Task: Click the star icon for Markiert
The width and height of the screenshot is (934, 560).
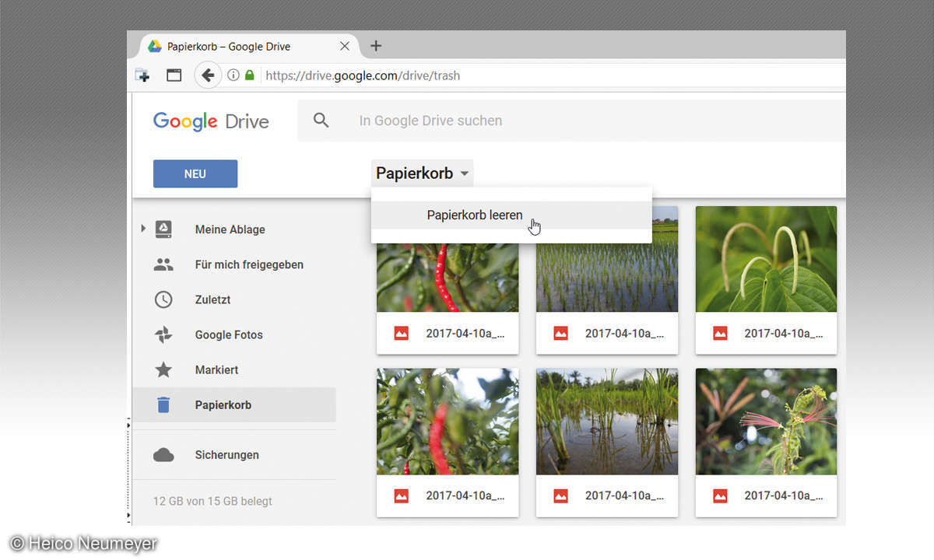Action: (163, 369)
